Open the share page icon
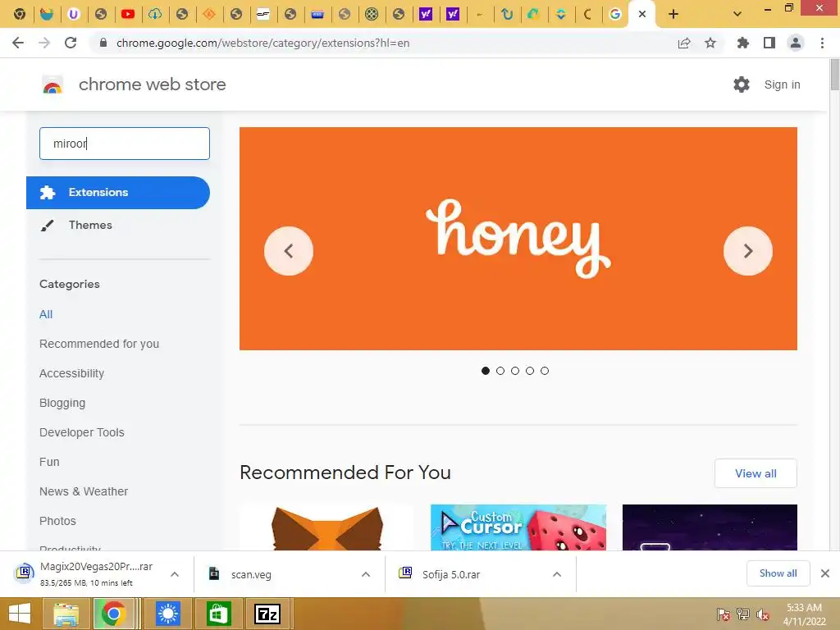Image resolution: width=840 pixels, height=630 pixels. [x=684, y=43]
